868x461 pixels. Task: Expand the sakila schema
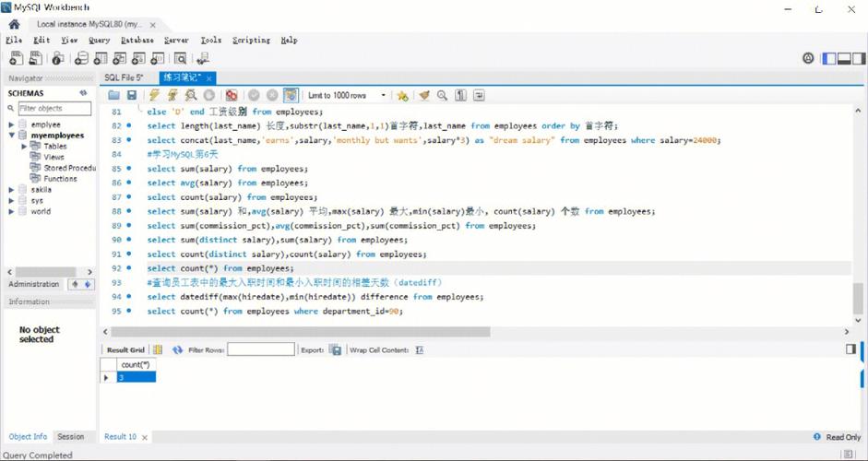(x=12, y=189)
